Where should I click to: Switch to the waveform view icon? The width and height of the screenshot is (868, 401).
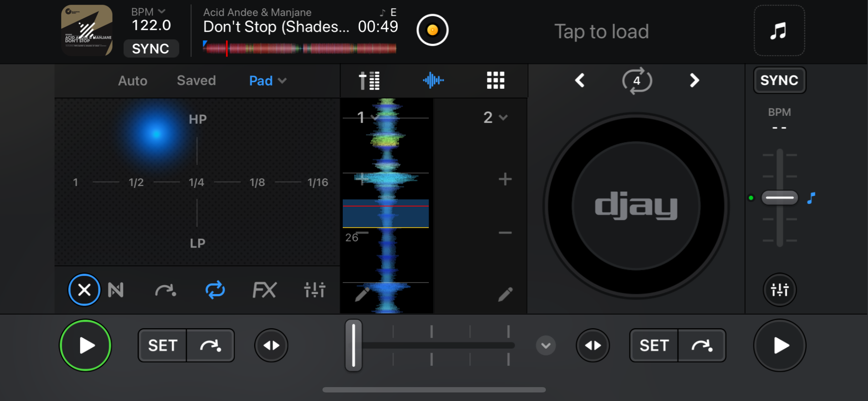point(433,80)
